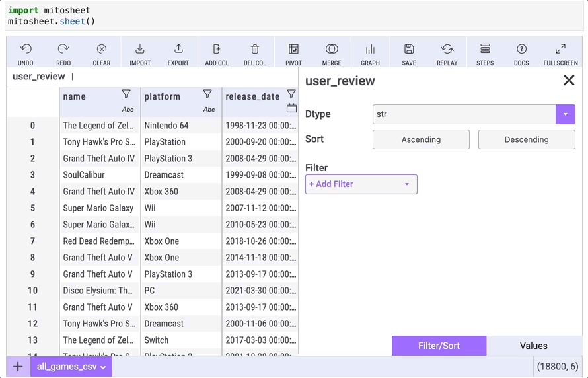
Task: Click the Export download icon
Action: (x=178, y=50)
